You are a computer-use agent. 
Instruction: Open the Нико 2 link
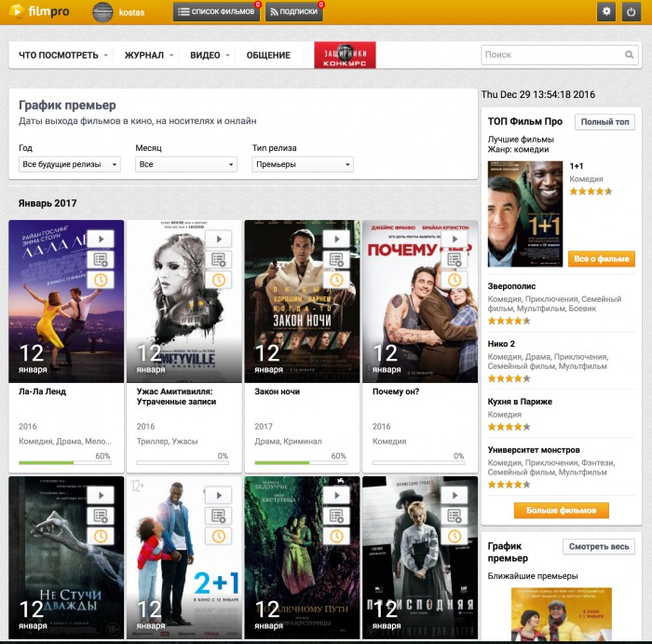tap(501, 344)
